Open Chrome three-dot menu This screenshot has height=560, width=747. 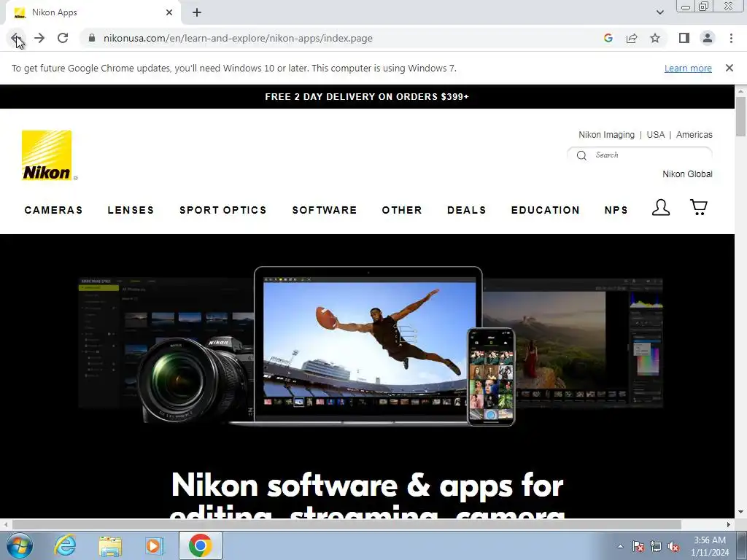point(731,38)
